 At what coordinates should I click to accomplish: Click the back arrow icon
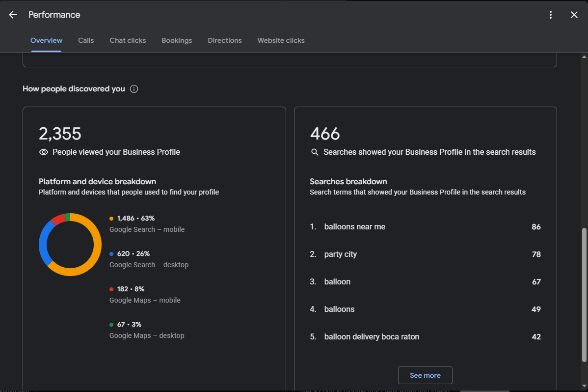click(13, 15)
